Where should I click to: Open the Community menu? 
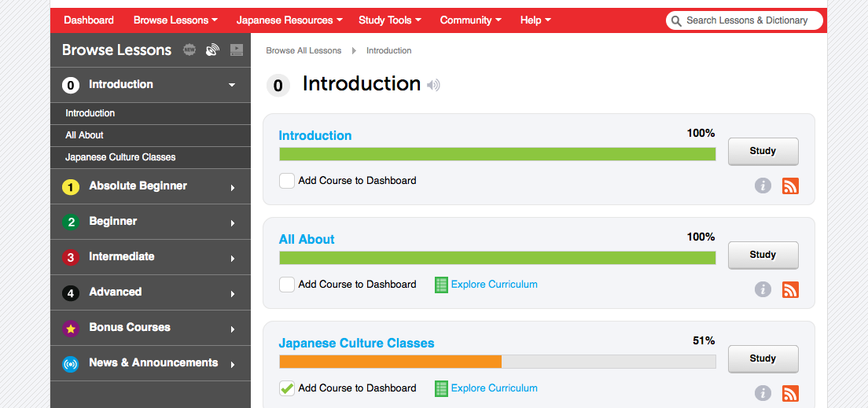click(x=470, y=20)
